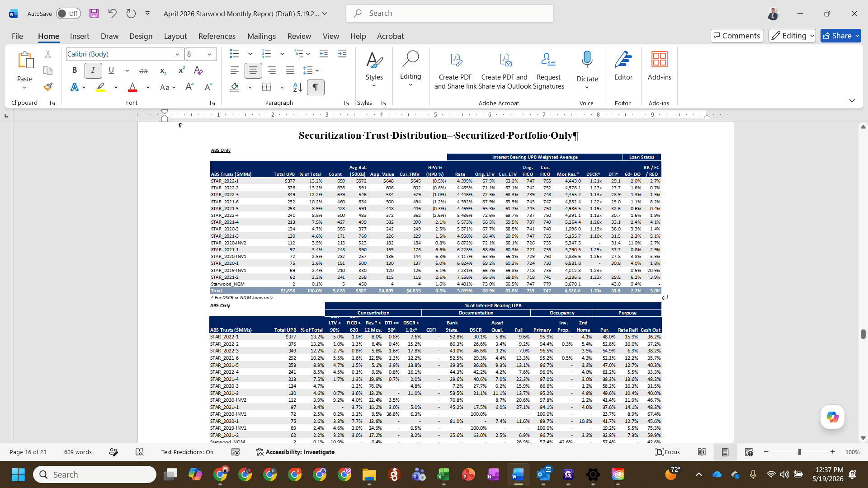Toggle center alignment
This screenshot has height=488, width=868.
[x=253, y=70]
